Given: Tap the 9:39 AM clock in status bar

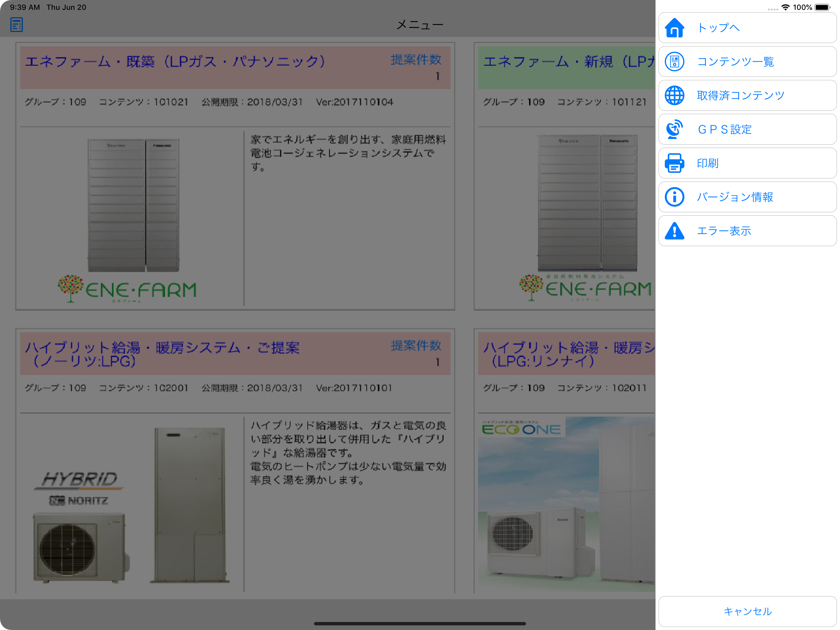Looking at the screenshot, I should [25, 7].
